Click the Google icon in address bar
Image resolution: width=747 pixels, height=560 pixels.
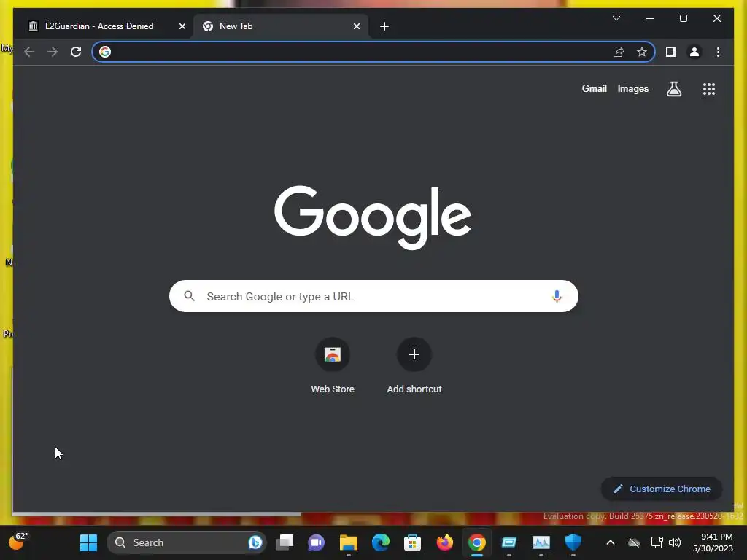coord(105,52)
